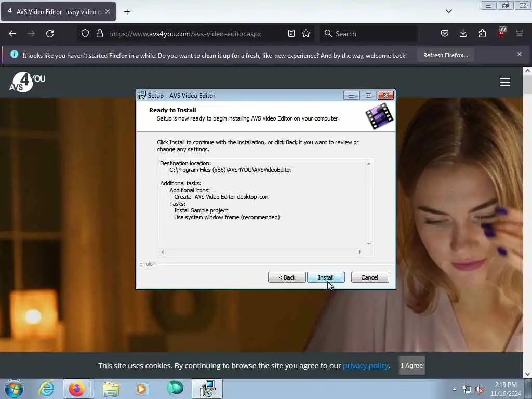Select the AVS Video Editor browser tab
532x399 pixels.
(58, 11)
